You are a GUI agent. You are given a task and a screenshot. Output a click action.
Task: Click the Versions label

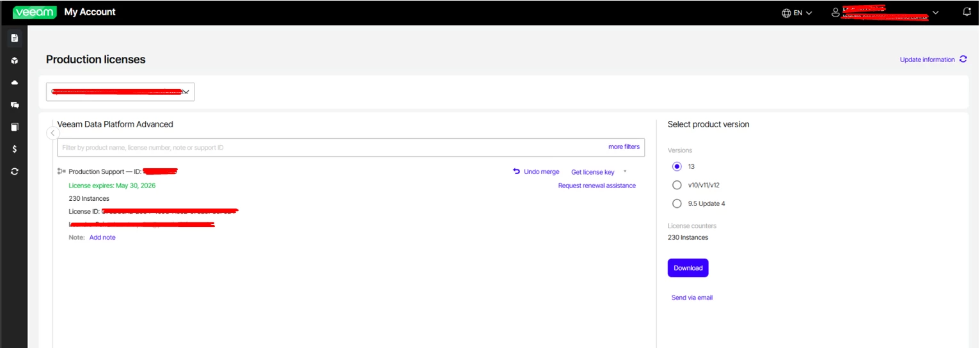[x=680, y=150]
